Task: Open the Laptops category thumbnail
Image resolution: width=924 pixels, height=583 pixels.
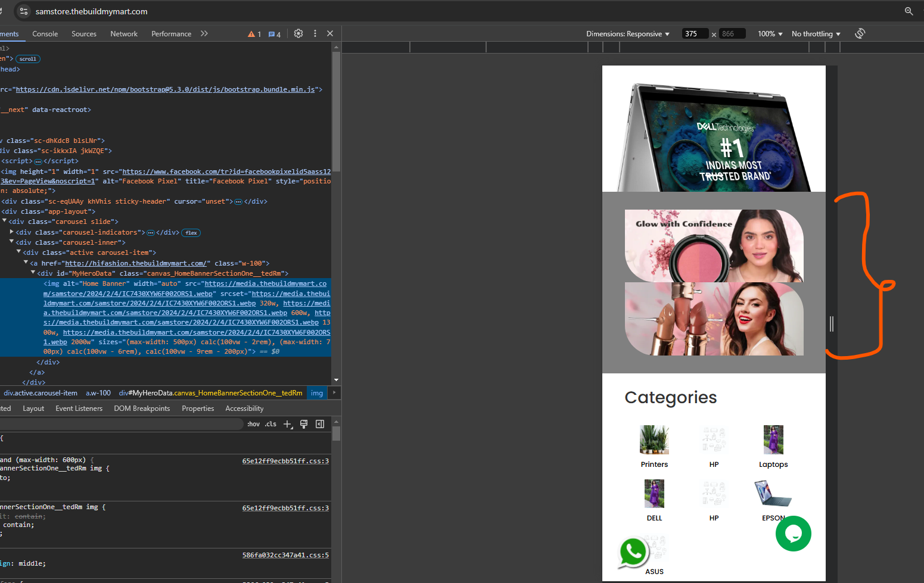Action: click(x=773, y=439)
